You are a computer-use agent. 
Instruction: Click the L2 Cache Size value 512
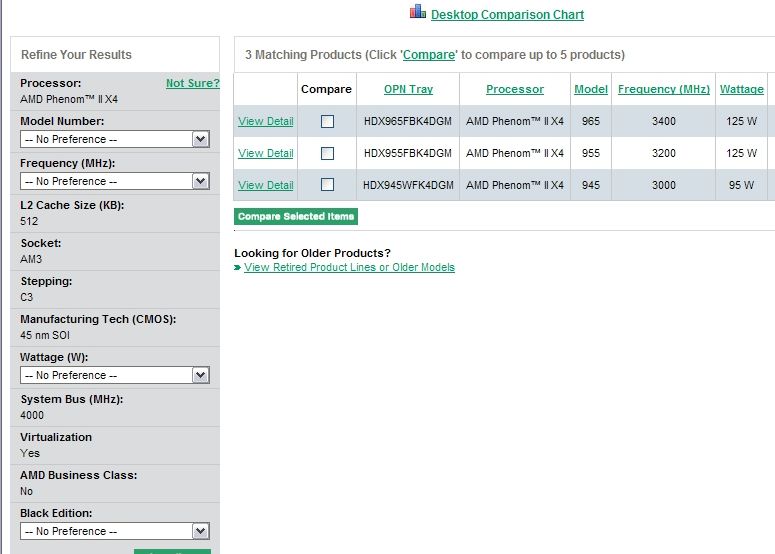point(29,221)
